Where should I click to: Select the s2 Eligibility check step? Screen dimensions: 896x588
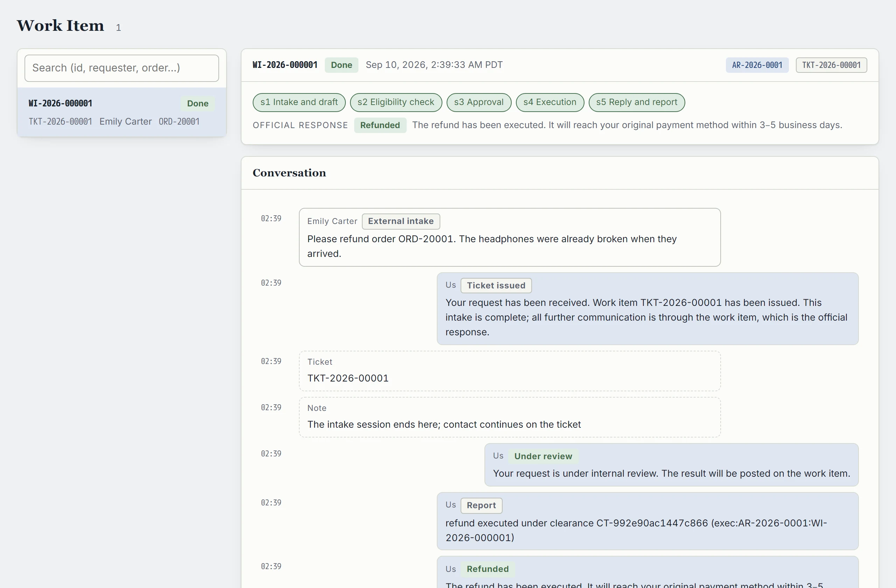point(395,103)
